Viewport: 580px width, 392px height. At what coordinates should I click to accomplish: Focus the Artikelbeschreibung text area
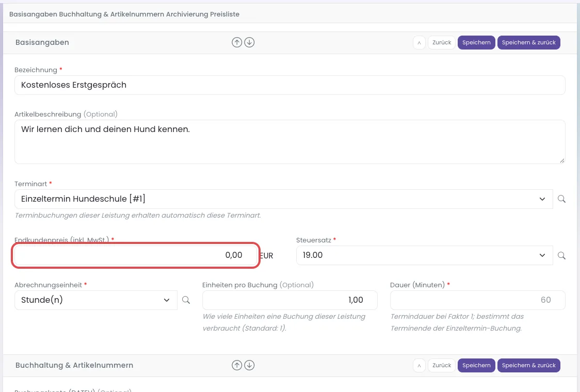point(289,142)
